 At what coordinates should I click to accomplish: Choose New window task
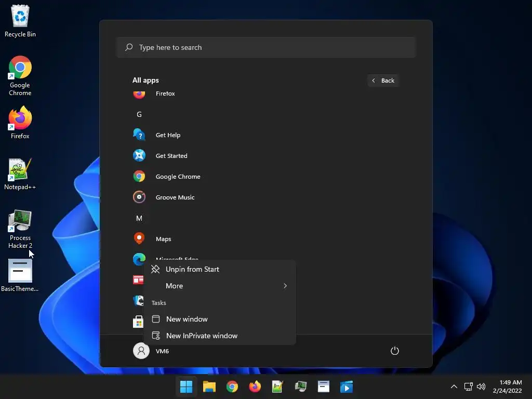click(x=220, y=320)
